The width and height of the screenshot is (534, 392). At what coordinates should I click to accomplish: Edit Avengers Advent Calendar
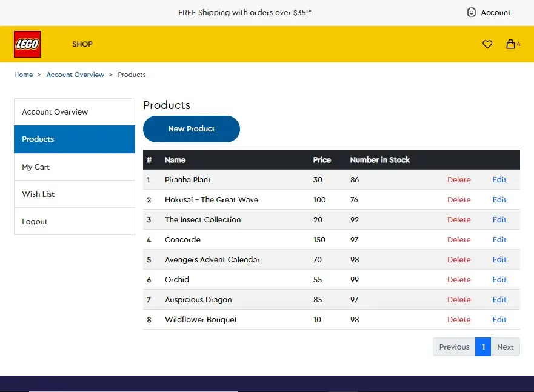pos(499,260)
